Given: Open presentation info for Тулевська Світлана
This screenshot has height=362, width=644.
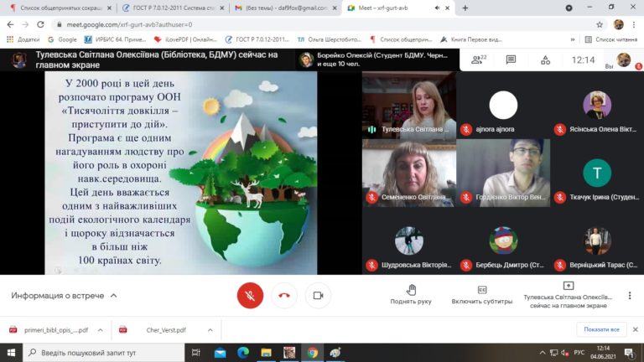Looking at the screenshot, I should click(568, 295).
